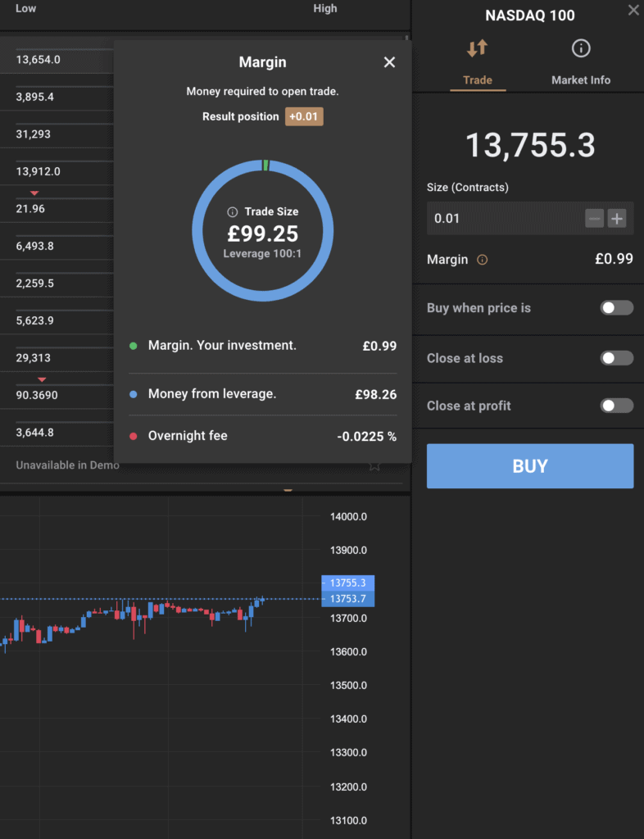Select the 3,644.8 row in list
644x839 pixels.
click(x=57, y=433)
